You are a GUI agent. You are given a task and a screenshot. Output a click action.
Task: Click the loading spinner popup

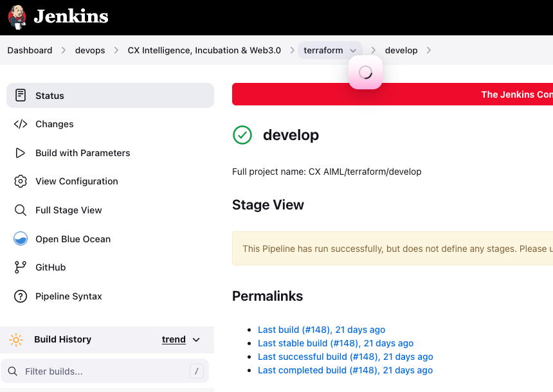pos(365,72)
